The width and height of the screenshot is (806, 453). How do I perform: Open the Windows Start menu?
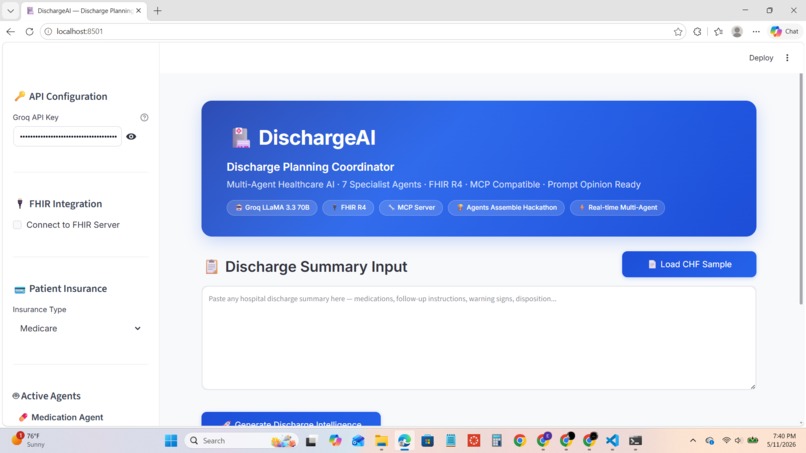pyautogui.click(x=171, y=441)
